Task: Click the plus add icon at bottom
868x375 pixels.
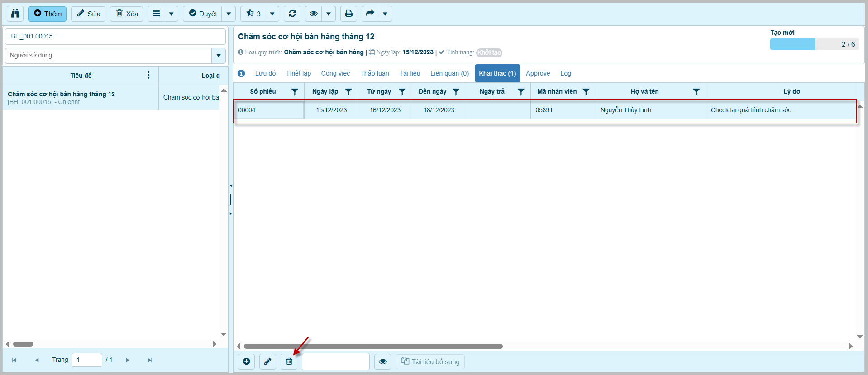Action: pyautogui.click(x=247, y=361)
